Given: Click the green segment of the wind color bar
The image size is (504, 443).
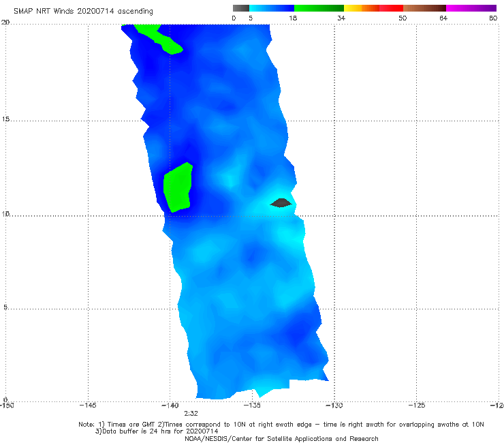Looking at the screenshot, I should point(319,8).
